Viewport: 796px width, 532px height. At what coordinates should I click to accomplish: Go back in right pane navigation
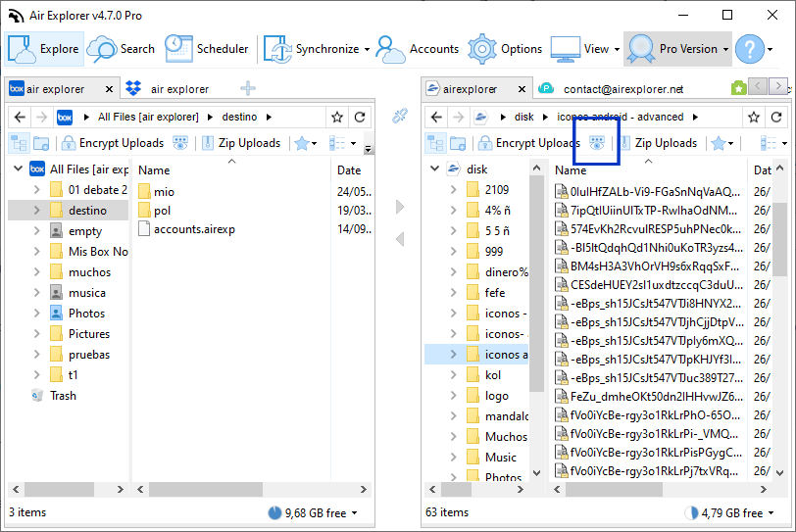tap(436, 118)
